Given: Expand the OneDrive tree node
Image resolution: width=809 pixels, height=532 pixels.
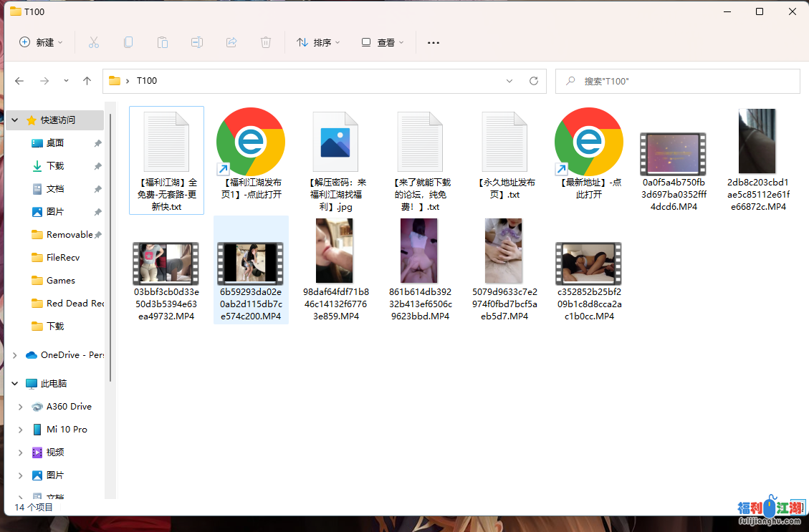Looking at the screenshot, I should click(x=16, y=355).
